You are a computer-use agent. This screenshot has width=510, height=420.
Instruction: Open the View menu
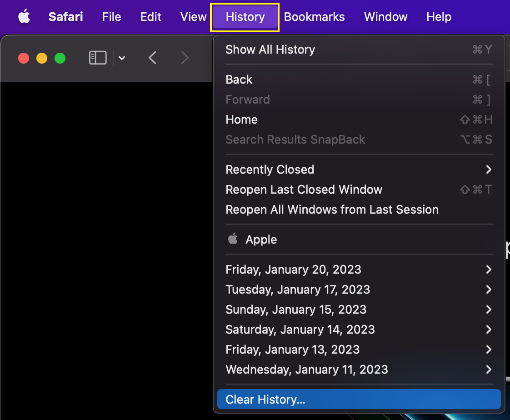[193, 17]
